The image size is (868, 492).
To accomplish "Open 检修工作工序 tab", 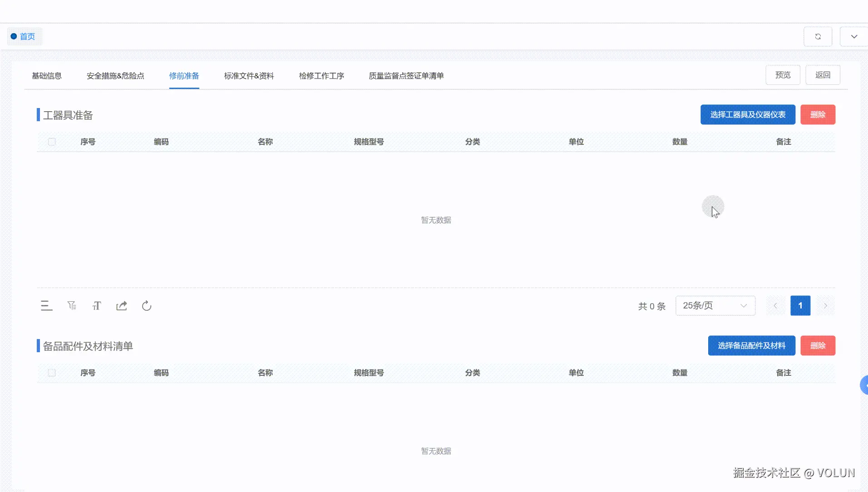I will (321, 76).
